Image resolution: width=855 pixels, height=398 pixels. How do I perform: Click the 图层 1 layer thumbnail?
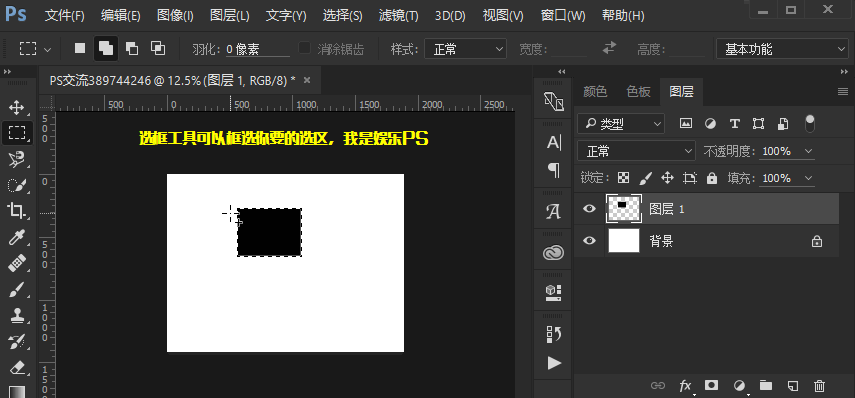(x=624, y=208)
